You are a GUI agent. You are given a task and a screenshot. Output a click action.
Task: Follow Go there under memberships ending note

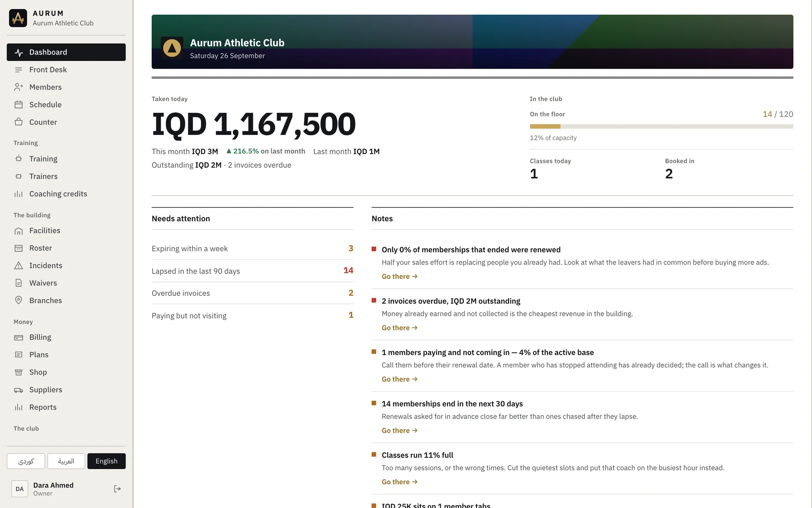(x=400, y=431)
